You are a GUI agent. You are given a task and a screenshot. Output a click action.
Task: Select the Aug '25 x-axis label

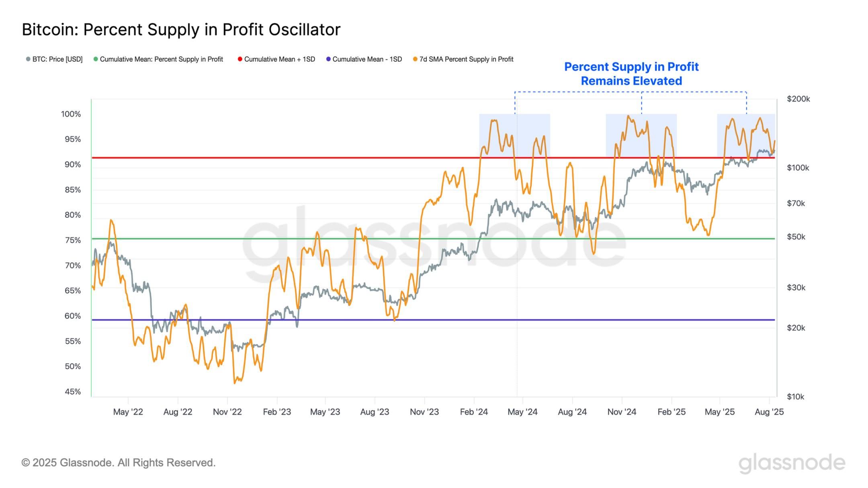pyautogui.click(x=769, y=412)
